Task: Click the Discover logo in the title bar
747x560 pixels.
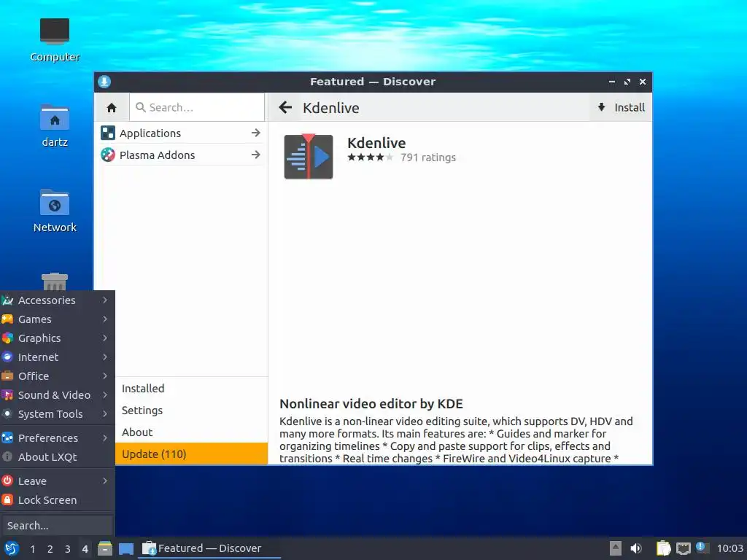Action: (x=104, y=82)
